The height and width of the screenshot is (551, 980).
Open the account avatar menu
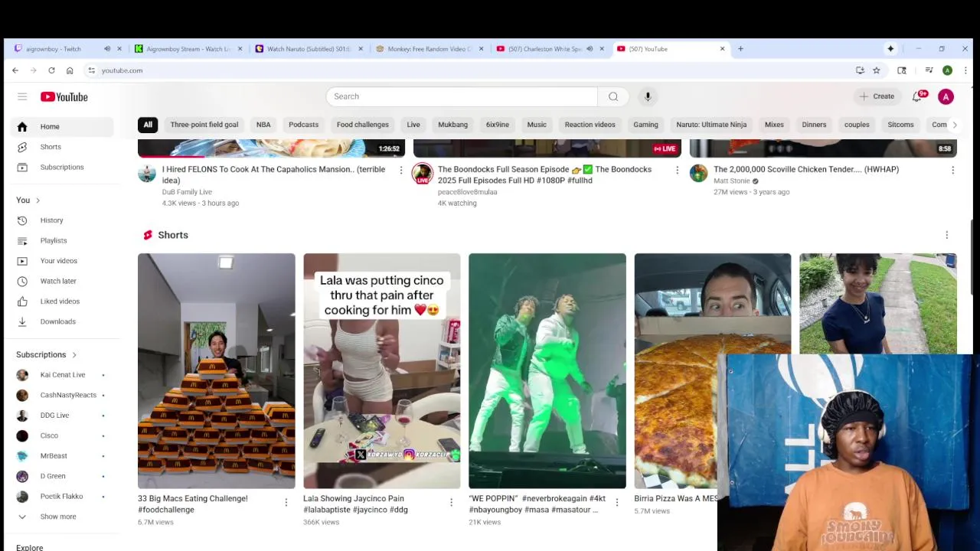946,96
